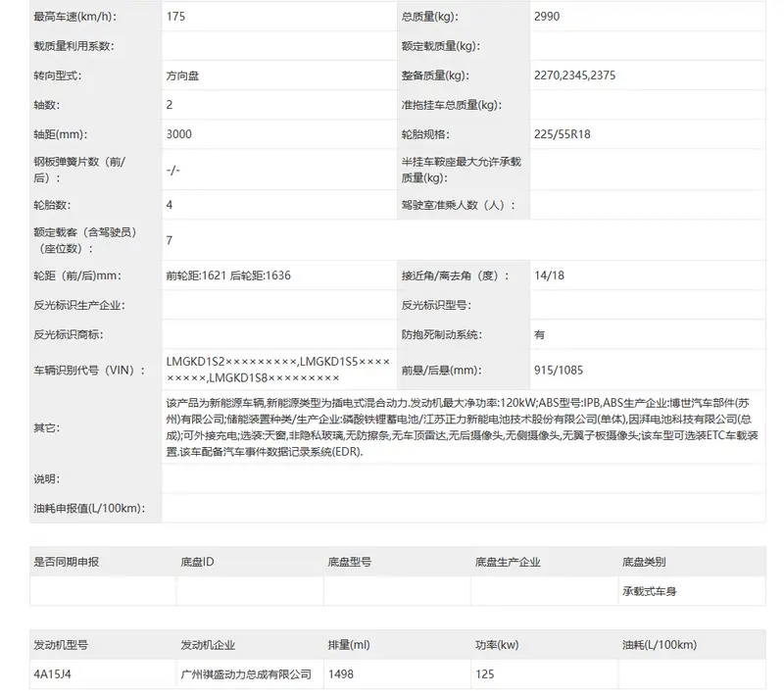The width and height of the screenshot is (784, 697).
Task: Click the engine model 4A15J4
Action: (52, 674)
